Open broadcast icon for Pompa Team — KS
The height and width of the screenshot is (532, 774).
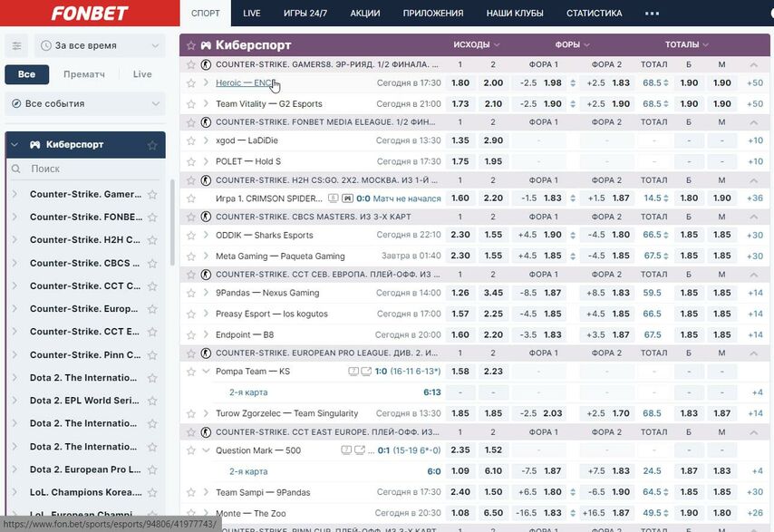tap(366, 371)
